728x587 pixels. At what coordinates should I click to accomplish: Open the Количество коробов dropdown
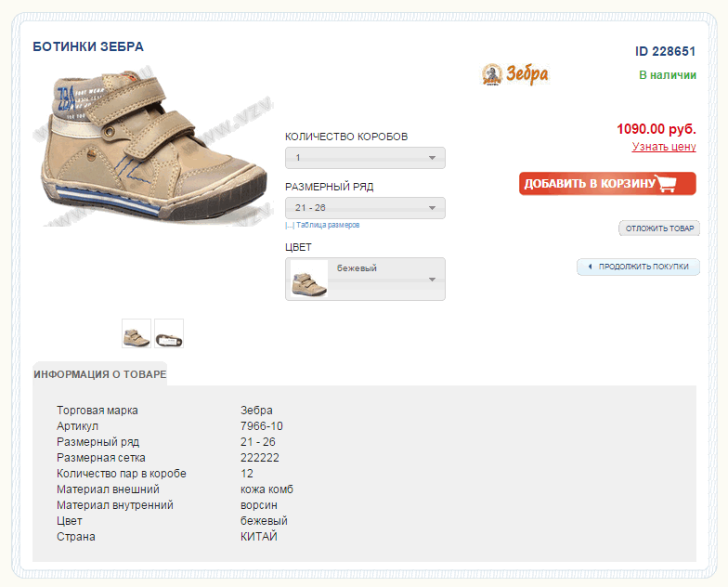pyautogui.click(x=365, y=158)
